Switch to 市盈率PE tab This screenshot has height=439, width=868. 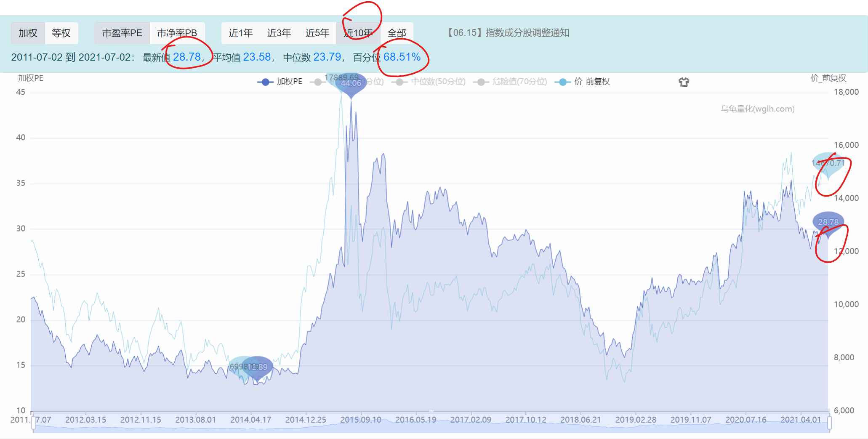[x=122, y=33]
